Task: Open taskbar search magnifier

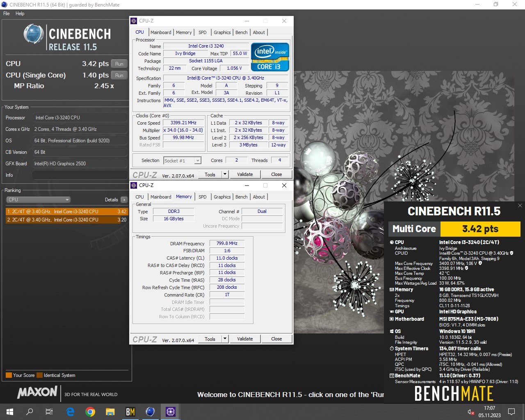Action: (30, 412)
